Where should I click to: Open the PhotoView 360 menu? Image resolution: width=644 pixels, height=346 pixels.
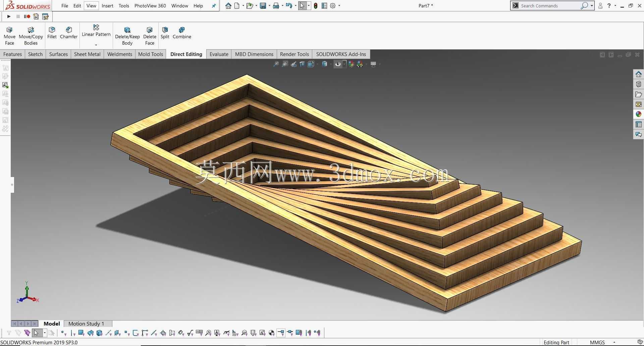pyautogui.click(x=150, y=6)
